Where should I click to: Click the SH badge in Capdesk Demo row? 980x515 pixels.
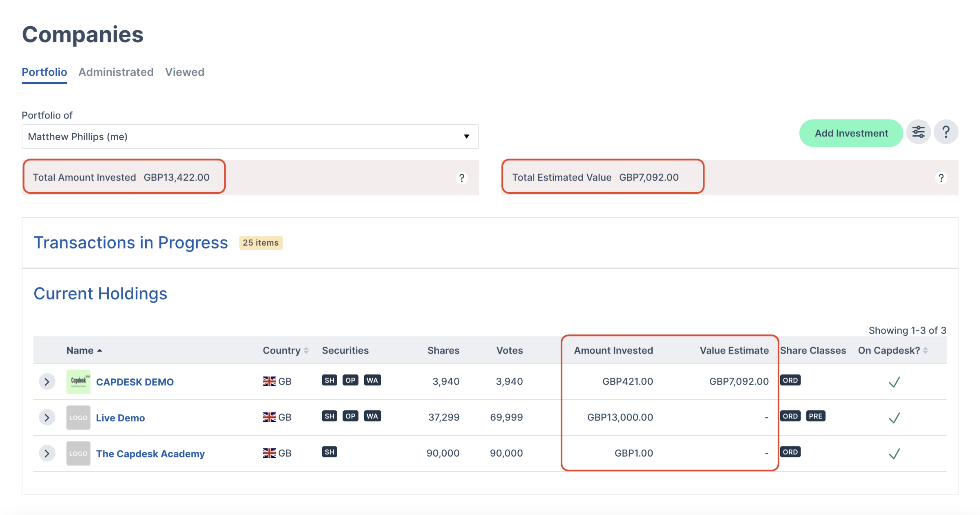(x=329, y=381)
